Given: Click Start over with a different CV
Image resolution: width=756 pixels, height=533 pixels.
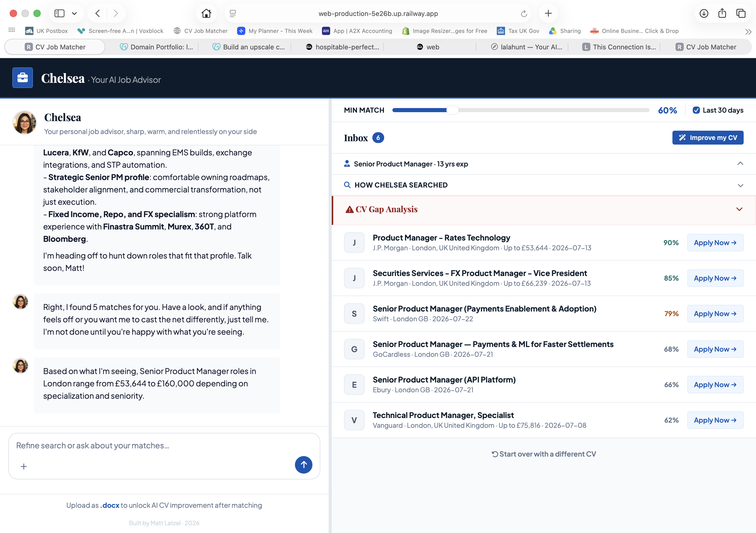Looking at the screenshot, I should (x=544, y=454).
